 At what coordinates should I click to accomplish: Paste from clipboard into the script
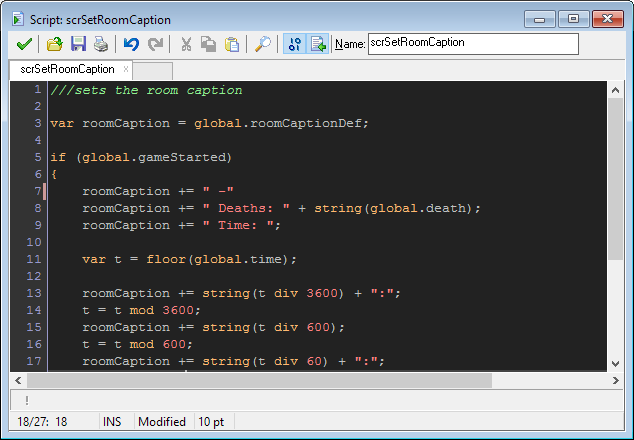tap(232, 44)
